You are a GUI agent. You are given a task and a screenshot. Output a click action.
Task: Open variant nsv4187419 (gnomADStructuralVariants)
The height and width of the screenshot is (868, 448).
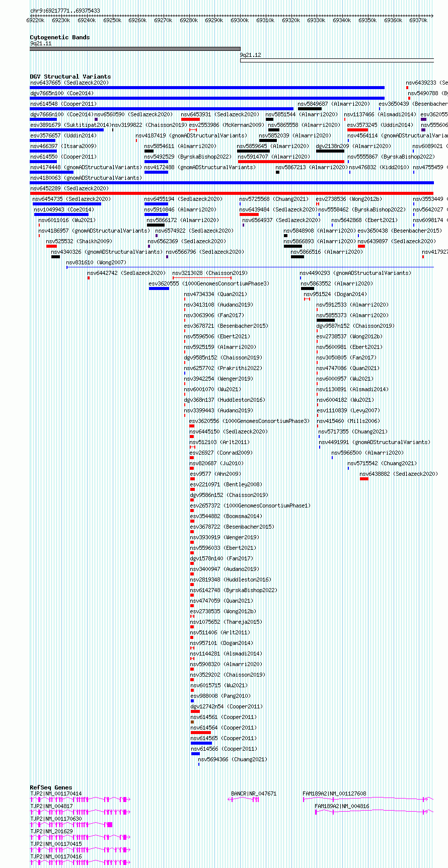click(191, 135)
